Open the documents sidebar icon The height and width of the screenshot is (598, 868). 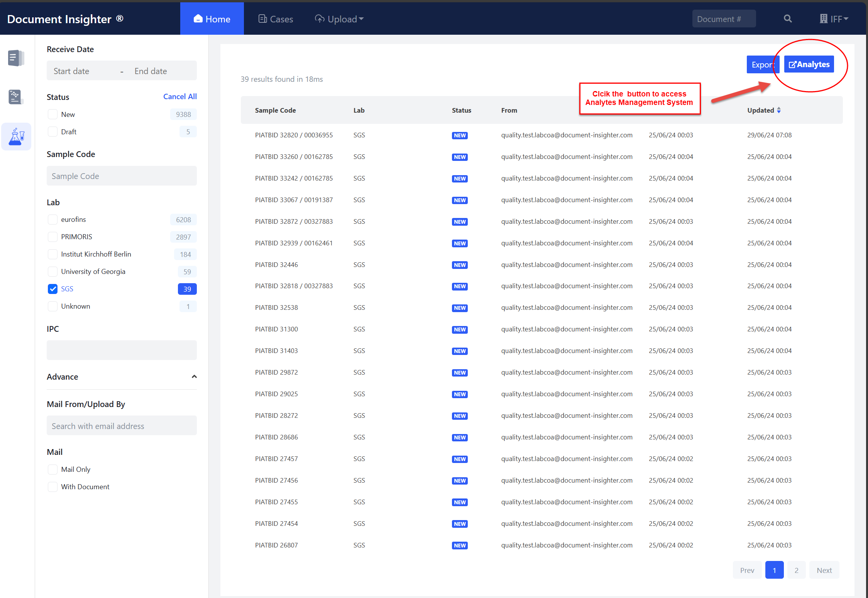16,58
